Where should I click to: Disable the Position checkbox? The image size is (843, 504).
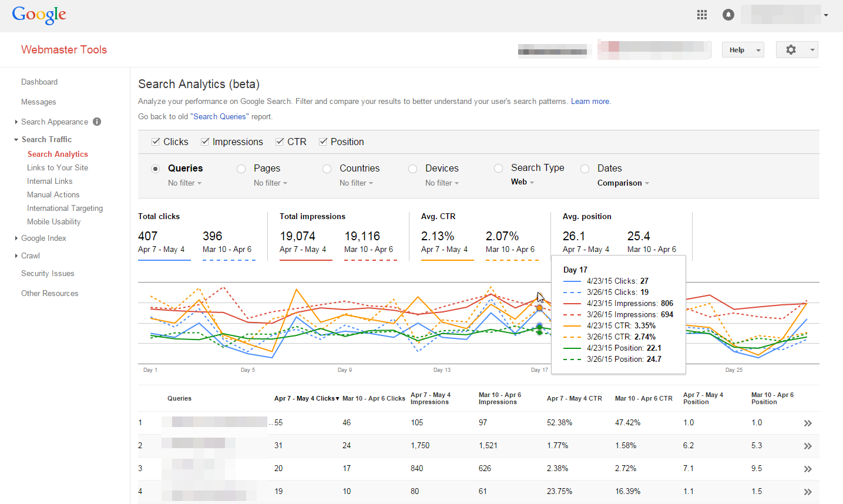pos(323,142)
